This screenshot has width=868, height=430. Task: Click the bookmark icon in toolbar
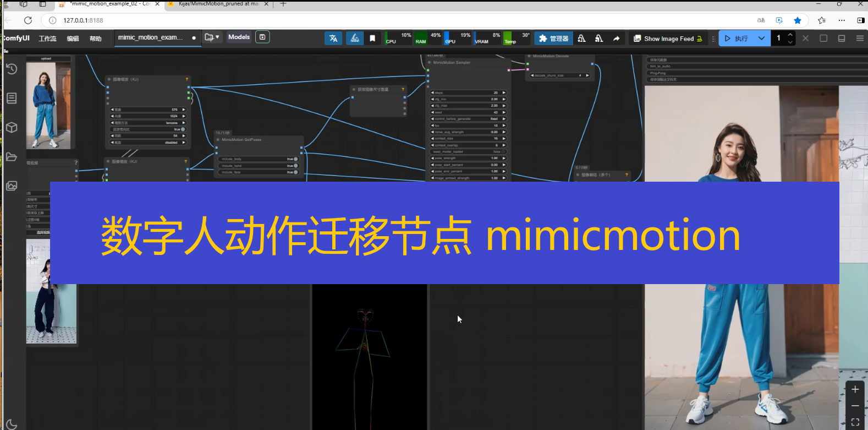(372, 39)
